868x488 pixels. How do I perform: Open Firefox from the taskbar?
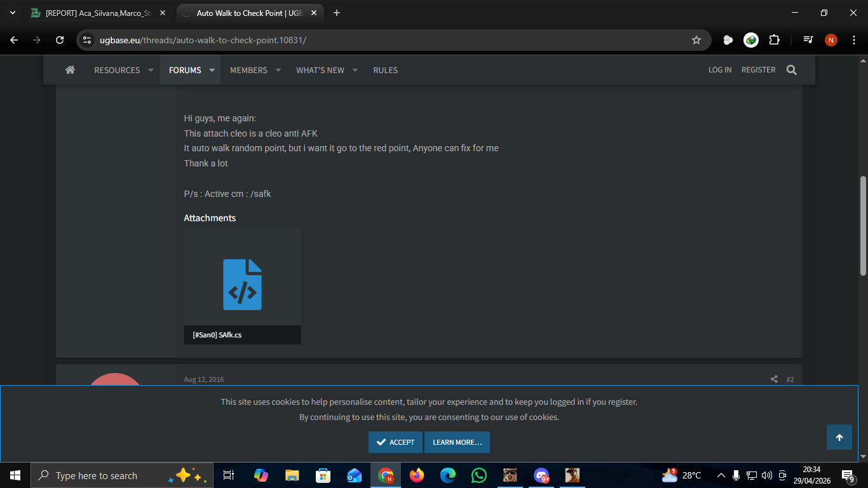point(417,475)
